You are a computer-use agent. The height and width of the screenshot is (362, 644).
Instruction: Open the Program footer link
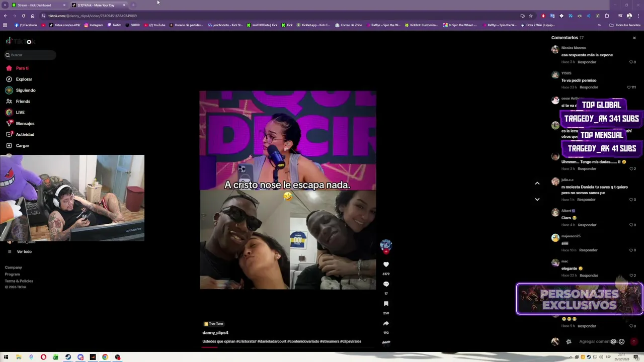point(12,274)
